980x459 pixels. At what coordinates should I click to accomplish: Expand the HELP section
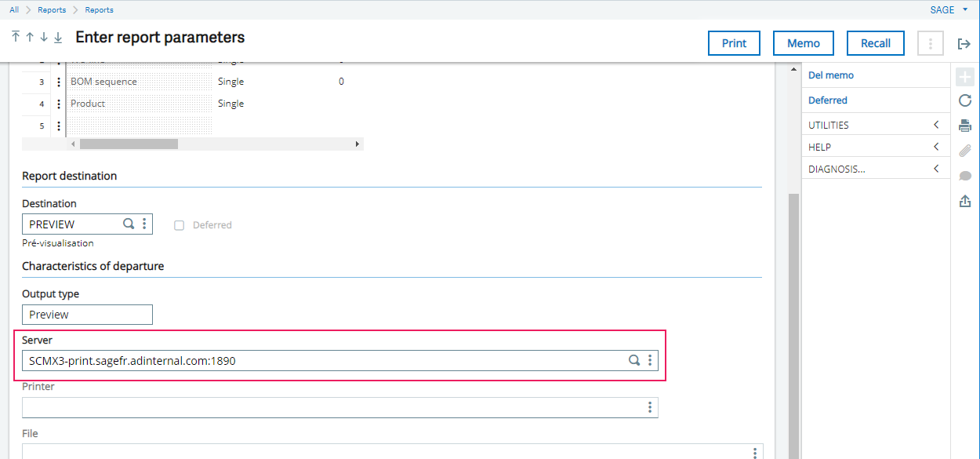click(876, 148)
